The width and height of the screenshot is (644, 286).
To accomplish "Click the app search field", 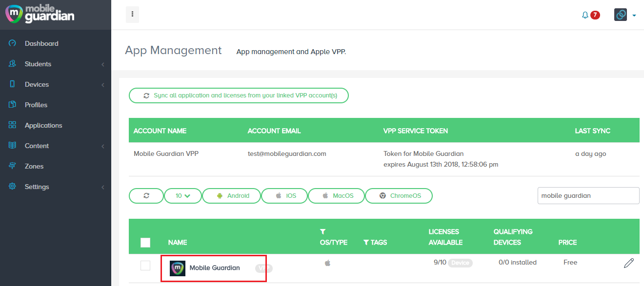I will click(x=588, y=196).
